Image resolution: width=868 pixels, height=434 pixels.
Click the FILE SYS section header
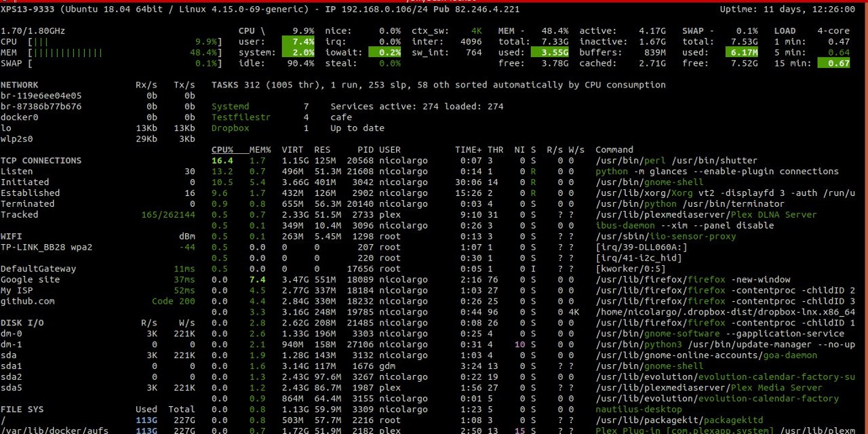(22, 410)
